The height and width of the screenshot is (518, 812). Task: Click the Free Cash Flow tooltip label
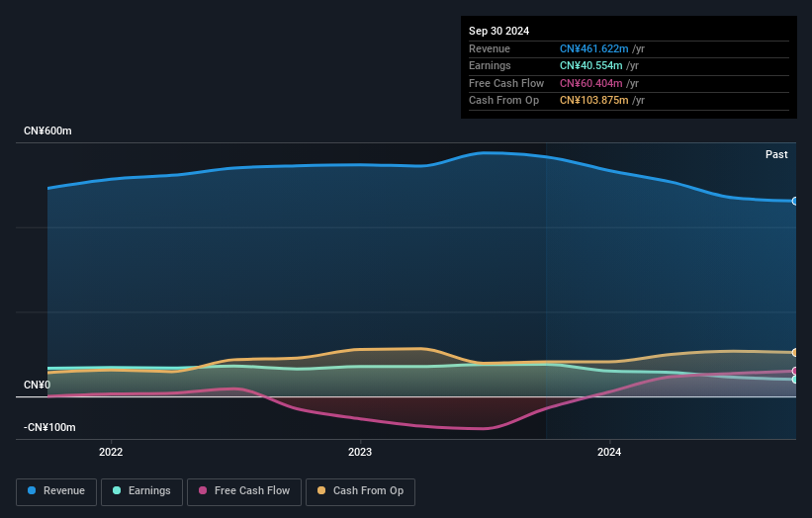coord(506,83)
